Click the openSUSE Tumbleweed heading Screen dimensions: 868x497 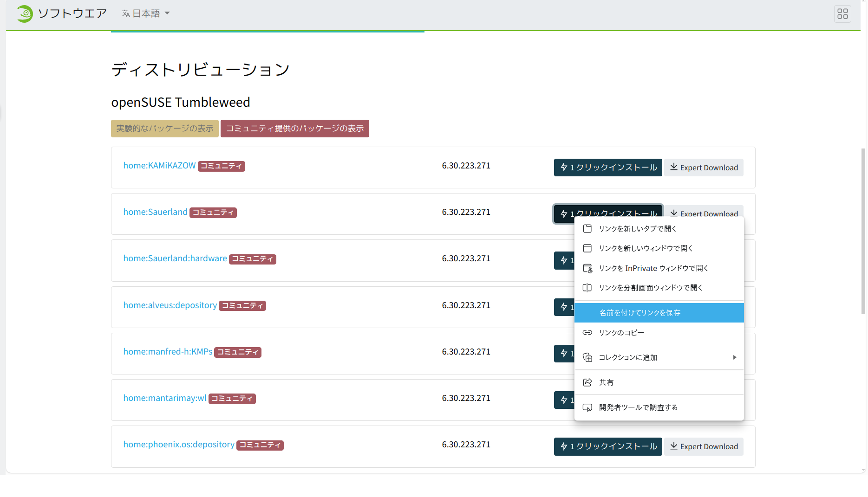click(181, 102)
